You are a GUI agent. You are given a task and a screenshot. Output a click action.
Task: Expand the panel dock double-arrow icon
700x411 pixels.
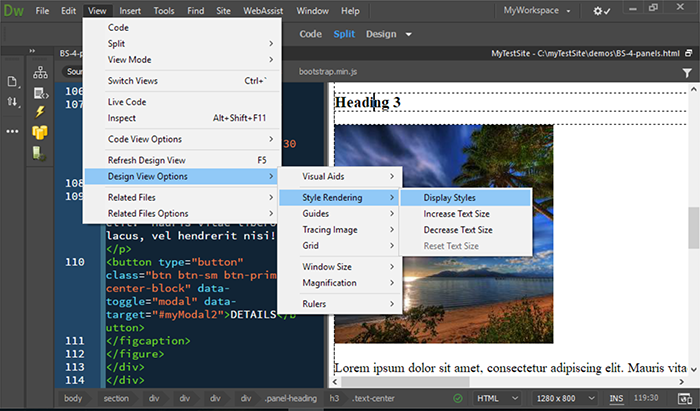[x=32, y=51]
